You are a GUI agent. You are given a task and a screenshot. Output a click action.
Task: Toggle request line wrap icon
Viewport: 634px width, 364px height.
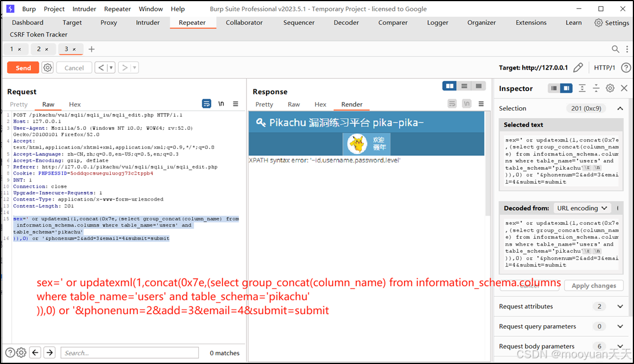pyautogui.click(x=207, y=104)
